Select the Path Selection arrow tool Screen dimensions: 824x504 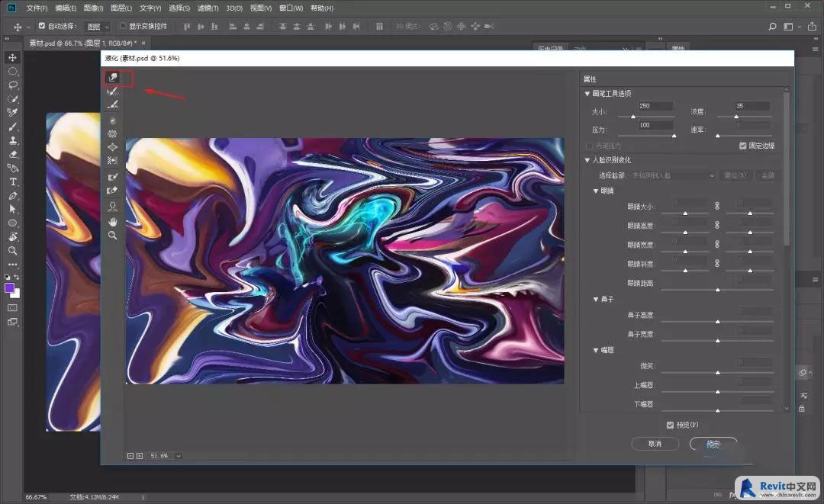point(13,209)
